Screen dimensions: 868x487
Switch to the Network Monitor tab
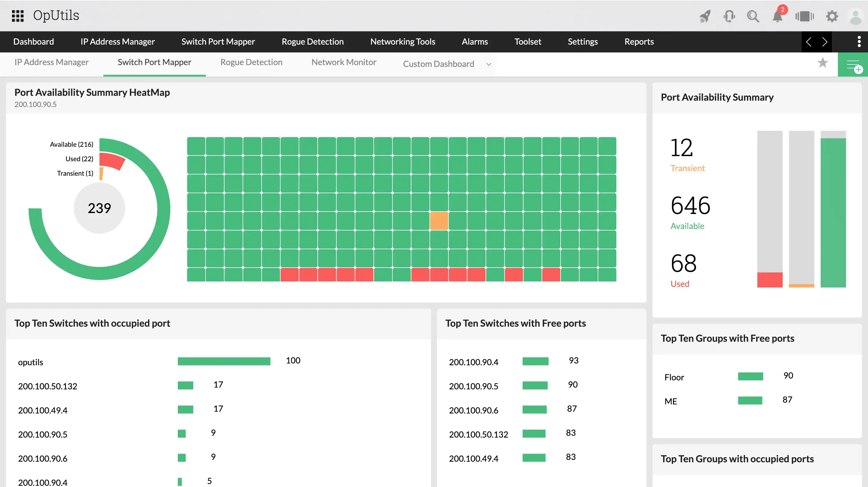click(x=344, y=62)
